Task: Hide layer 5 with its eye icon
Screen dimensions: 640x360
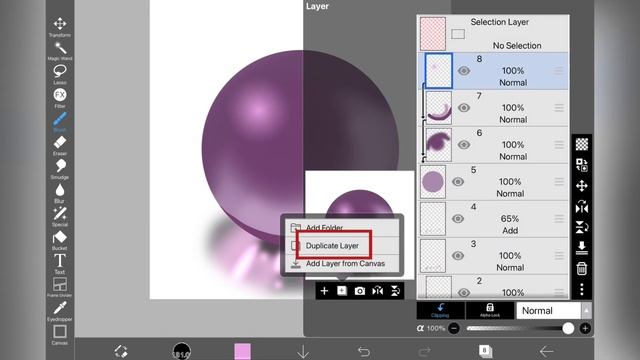Action: coord(458,182)
